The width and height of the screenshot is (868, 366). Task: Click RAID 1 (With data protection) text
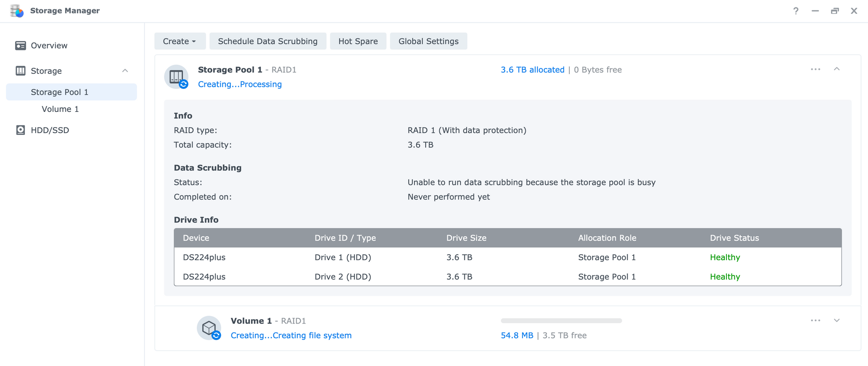[467, 130]
